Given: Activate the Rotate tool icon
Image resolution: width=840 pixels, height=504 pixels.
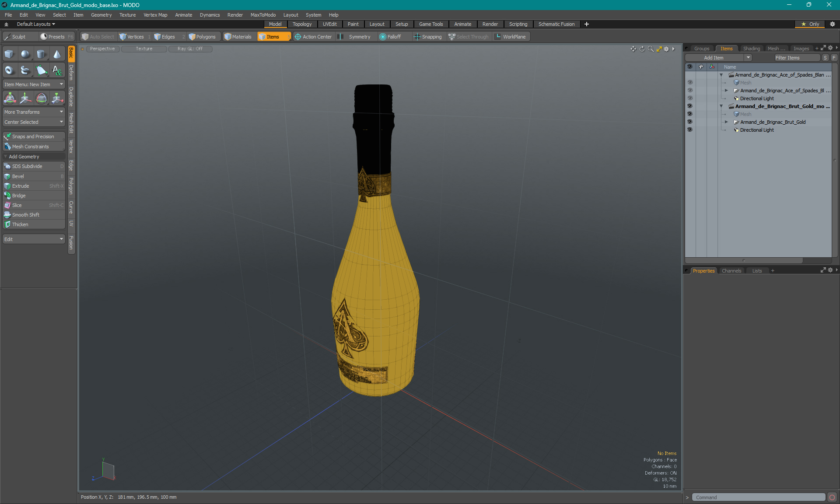Looking at the screenshot, I should (41, 98).
